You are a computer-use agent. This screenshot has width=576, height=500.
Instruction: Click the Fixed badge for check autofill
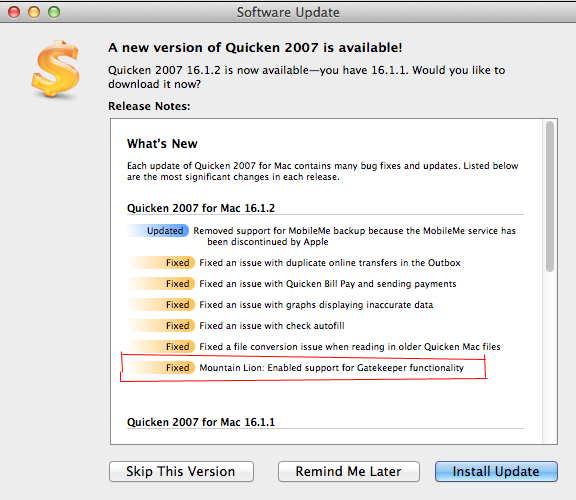click(161, 325)
